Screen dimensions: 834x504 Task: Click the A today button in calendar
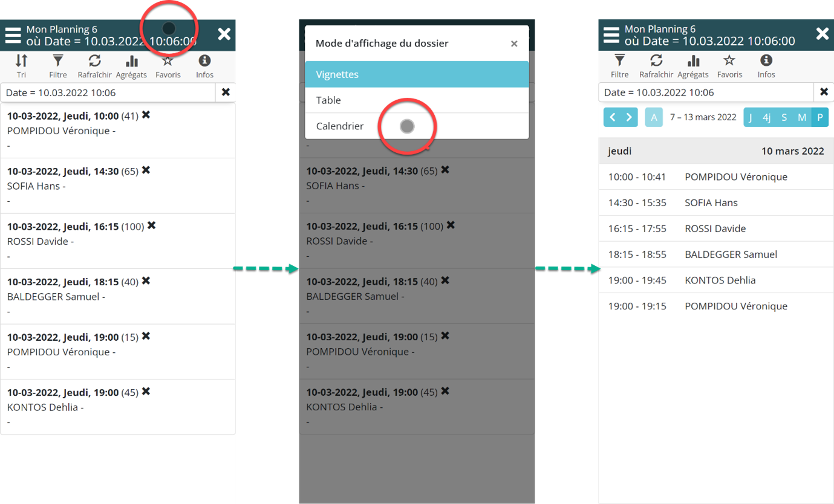click(x=654, y=117)
